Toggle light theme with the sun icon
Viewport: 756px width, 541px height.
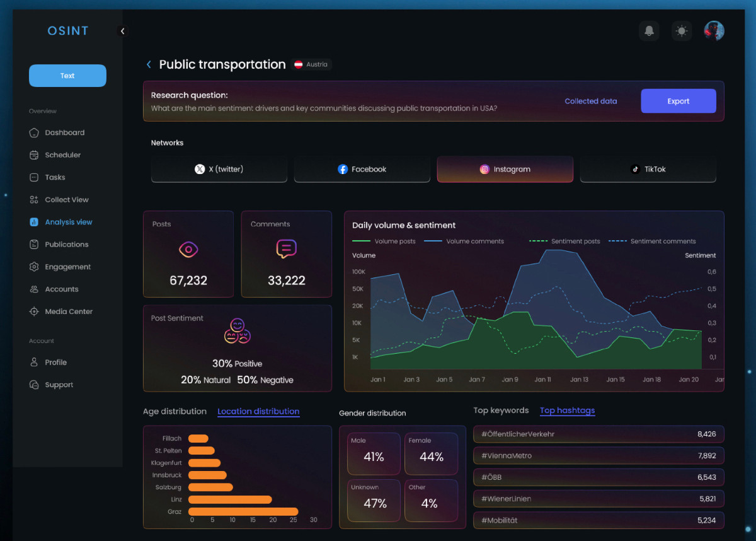tap(682, 31)
